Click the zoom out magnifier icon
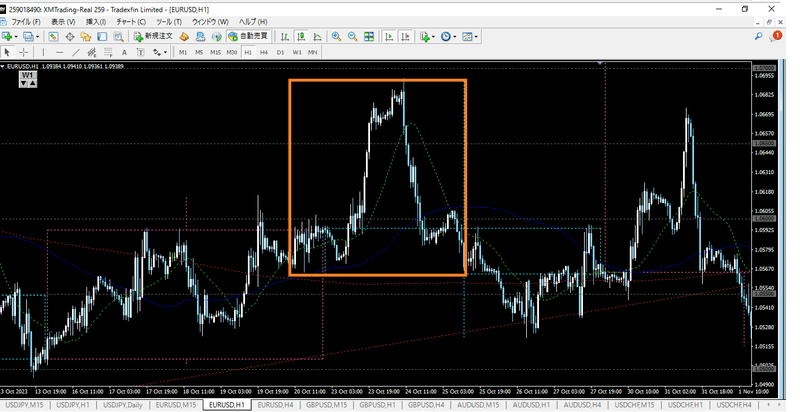This screenshot has width=800, height=412. click(353, 36)
